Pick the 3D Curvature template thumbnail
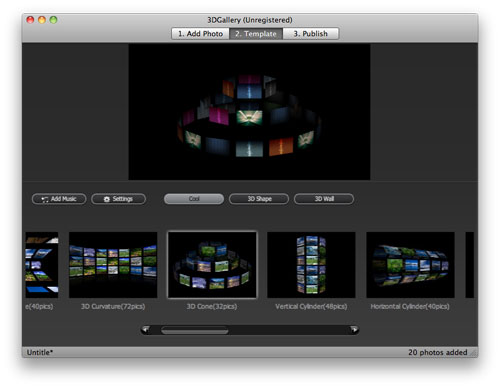 coord(113,265)
